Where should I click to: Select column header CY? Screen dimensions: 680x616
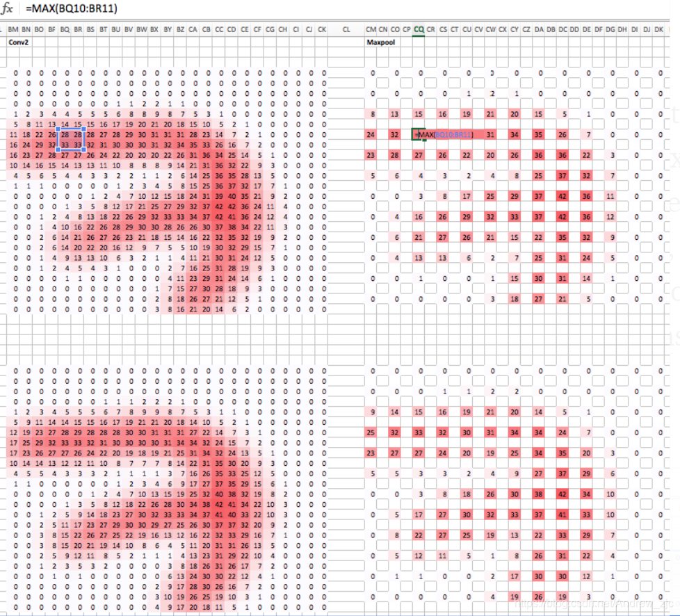coord(515,29)
